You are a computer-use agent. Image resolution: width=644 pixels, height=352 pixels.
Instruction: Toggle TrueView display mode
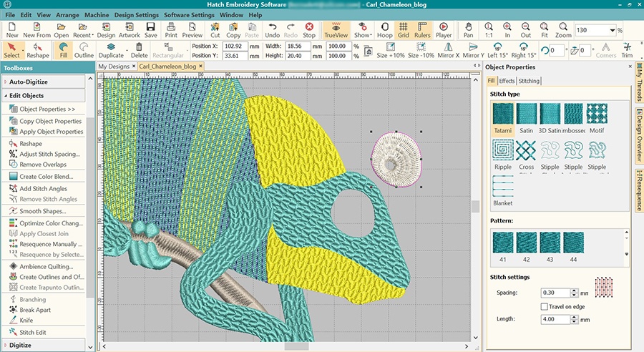(335, 29)
